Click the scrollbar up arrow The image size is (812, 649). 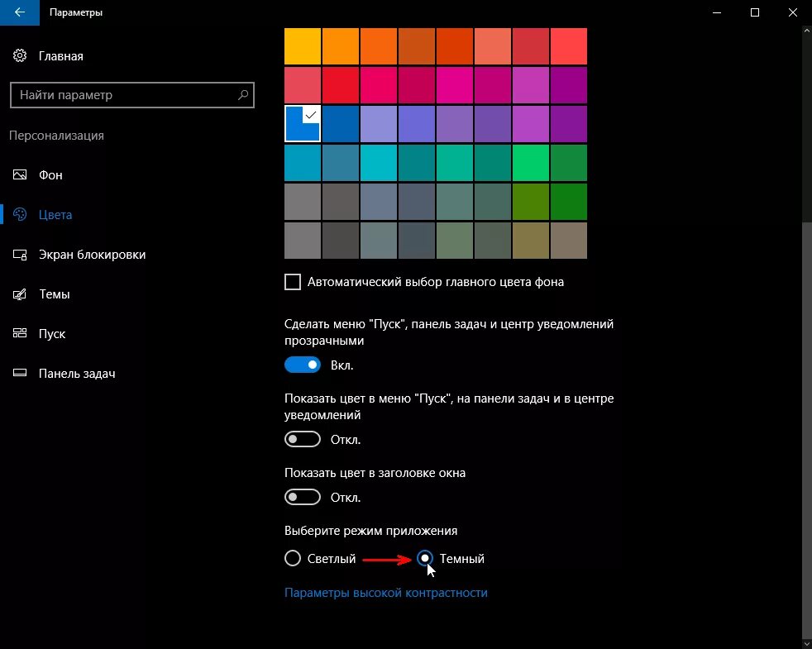click(x=806, y=31)
